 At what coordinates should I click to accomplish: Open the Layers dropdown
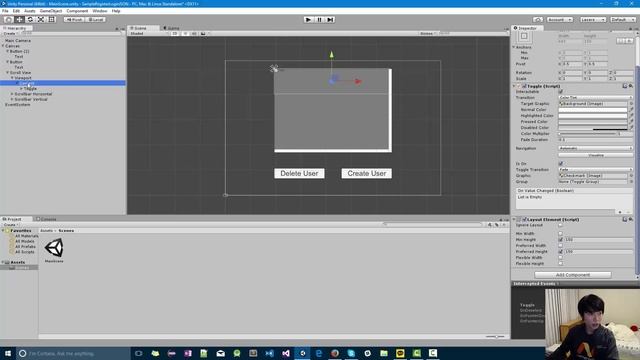point(592,20)
